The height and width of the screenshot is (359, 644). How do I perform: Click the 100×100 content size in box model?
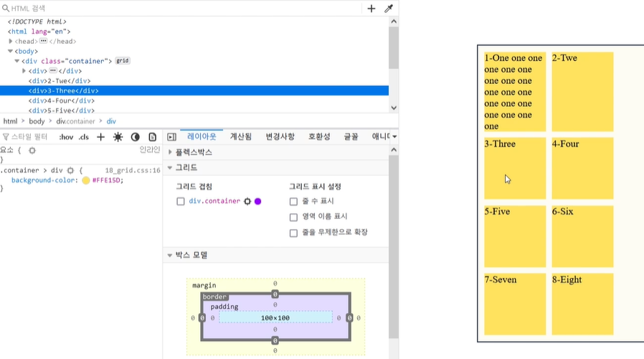(275, 318)
